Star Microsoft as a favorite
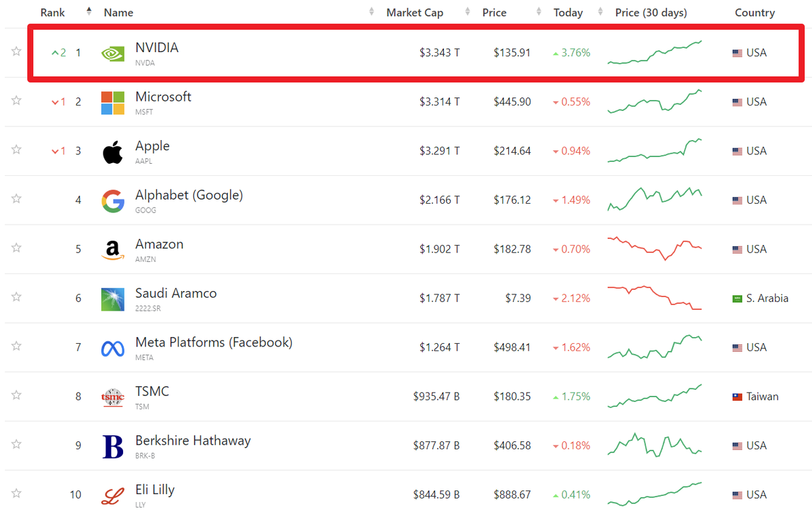This screenshot has height=519, width=812. (16, 101)
